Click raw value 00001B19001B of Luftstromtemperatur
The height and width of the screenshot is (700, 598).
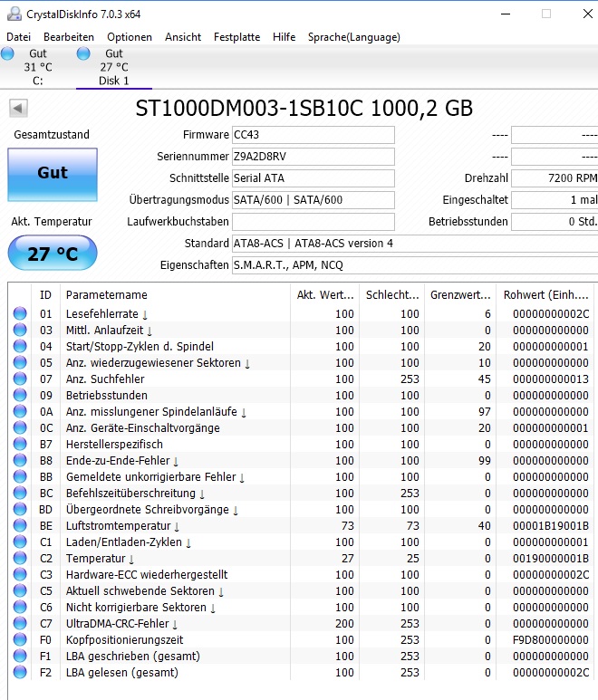click(551, 525)
